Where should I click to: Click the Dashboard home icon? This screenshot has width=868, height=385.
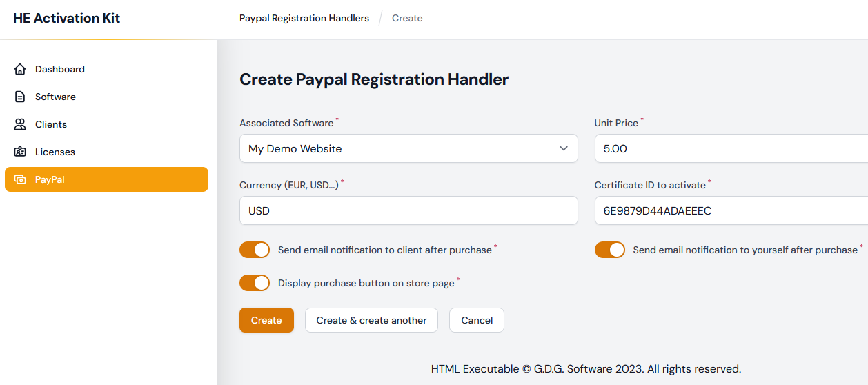20,69
